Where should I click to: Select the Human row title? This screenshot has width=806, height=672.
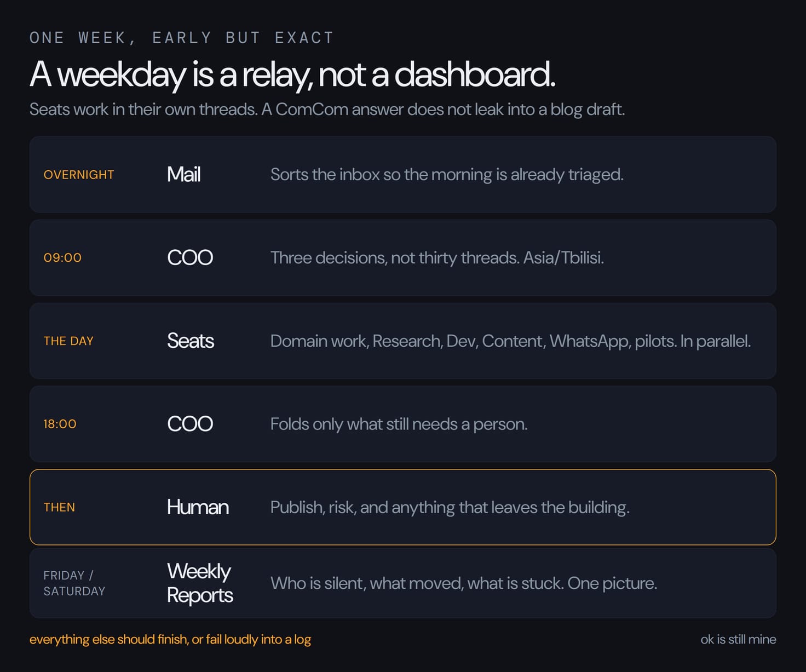click(198, 507)
